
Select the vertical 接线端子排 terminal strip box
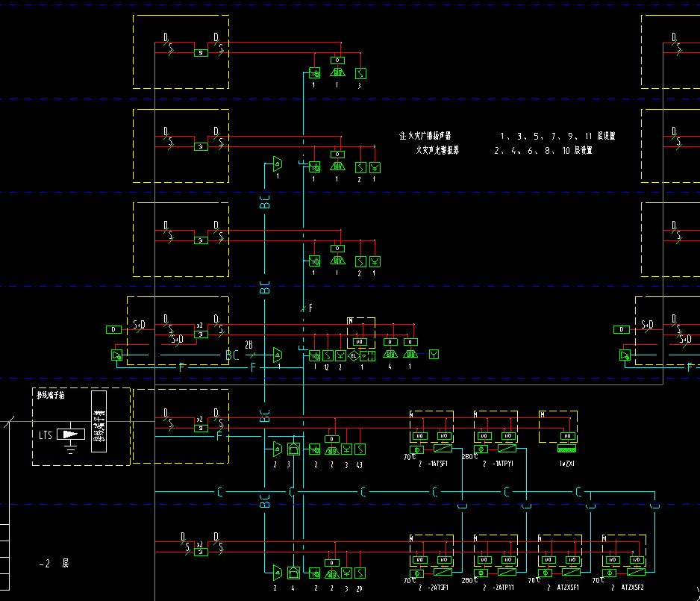[x=99, y=422]
